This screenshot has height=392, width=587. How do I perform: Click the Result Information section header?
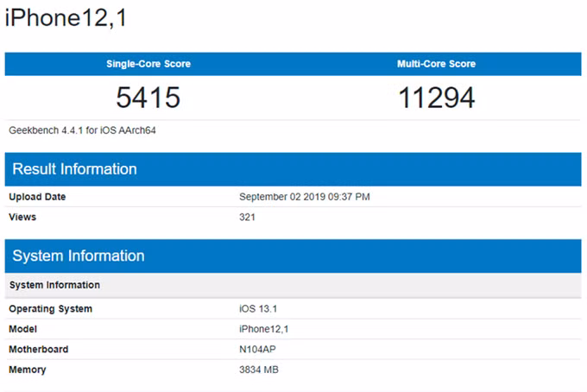point(74,169)
